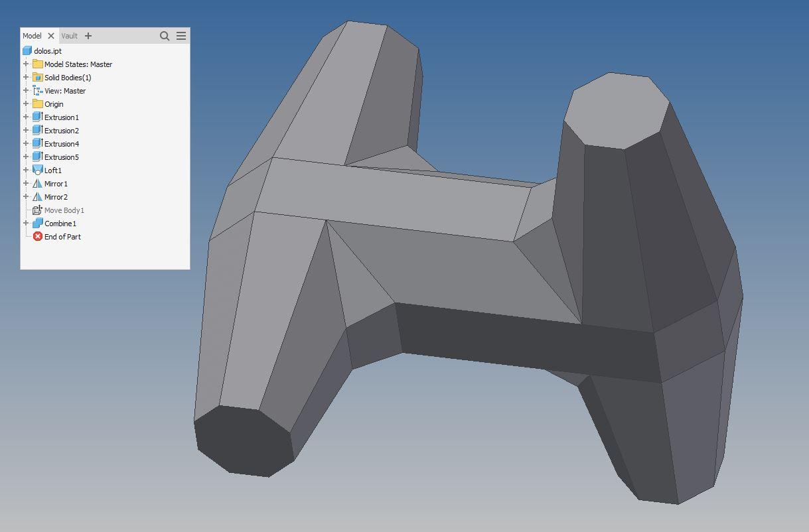Expand the Model States: Master node

click(26, 64)
